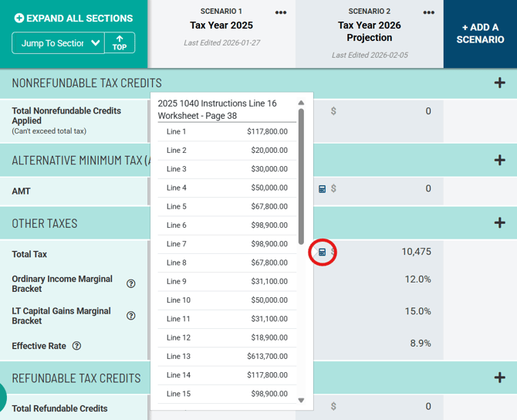Click Add a Scenario button
The width and height of the screenshot is (517, 420).
click(x=479, y=34)
